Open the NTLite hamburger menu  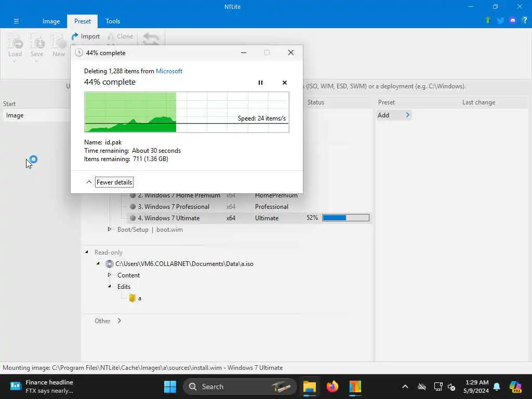click(x=16, y=21)
